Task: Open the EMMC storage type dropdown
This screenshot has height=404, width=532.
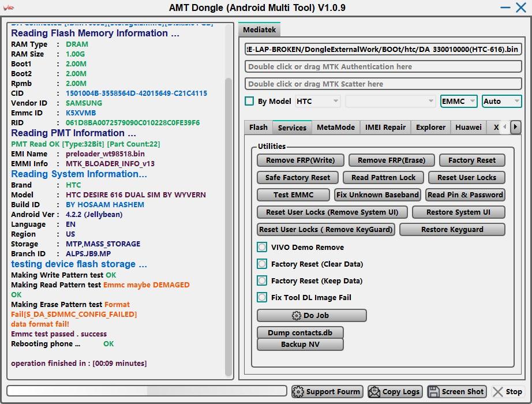Action: click(x=459, y=101)
